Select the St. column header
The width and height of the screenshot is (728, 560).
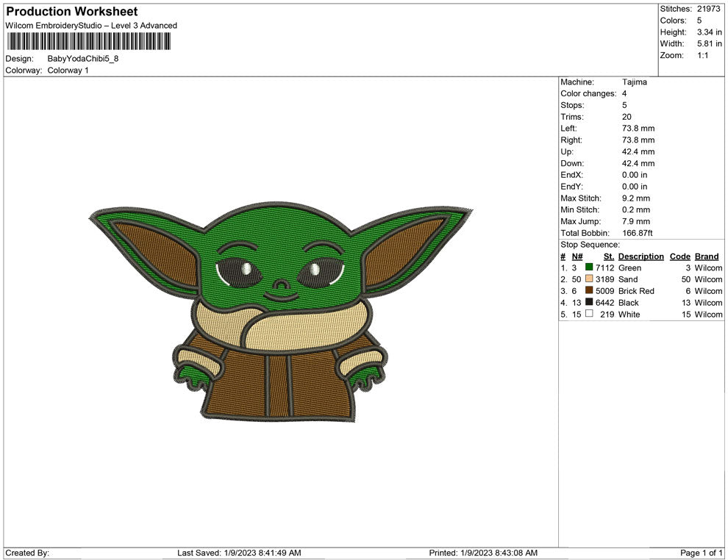(608, 256)
